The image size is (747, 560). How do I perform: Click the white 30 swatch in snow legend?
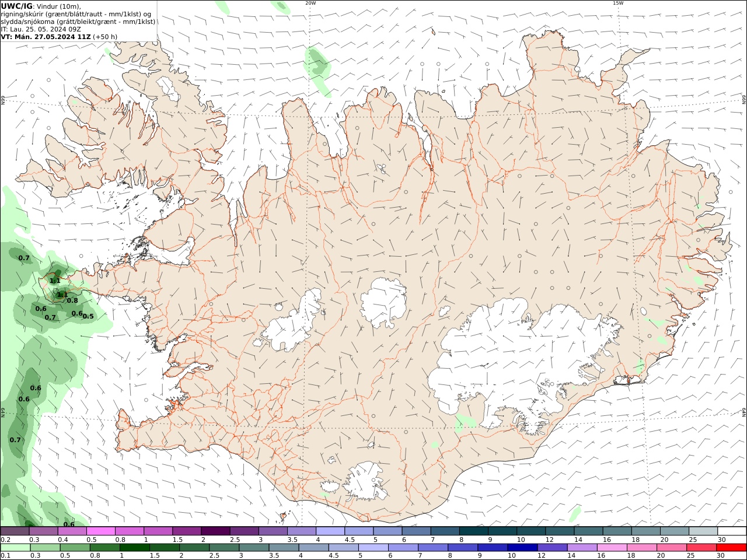pyautogui.click(x=732, y=531)
